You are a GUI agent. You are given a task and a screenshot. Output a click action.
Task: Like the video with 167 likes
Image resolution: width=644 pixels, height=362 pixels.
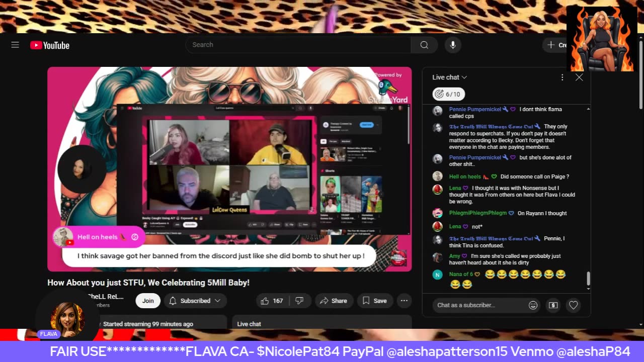pyautogui.click(x=272, y=301)
